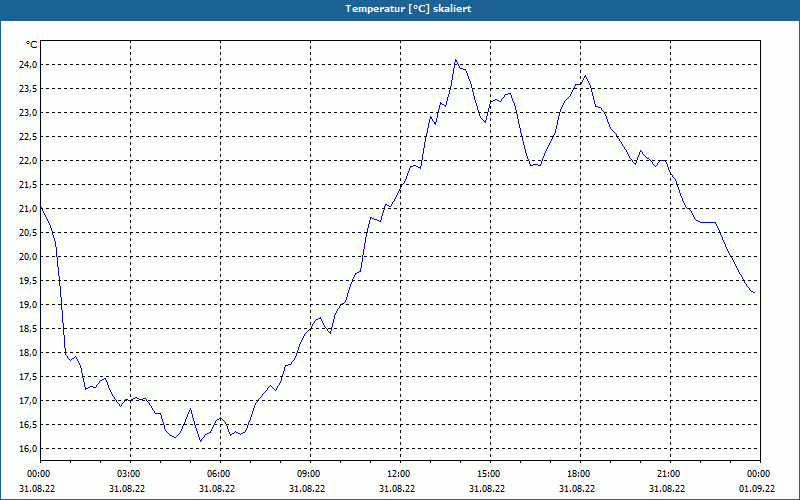Select the "18,5" temperature tick label
This screenshot has width=800, height=500.
28,329
